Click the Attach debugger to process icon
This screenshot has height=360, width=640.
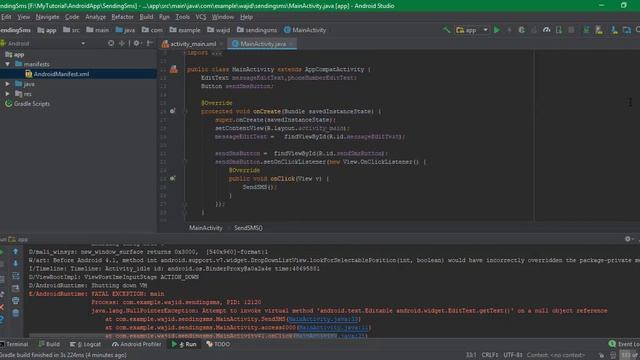click(559, 30)
